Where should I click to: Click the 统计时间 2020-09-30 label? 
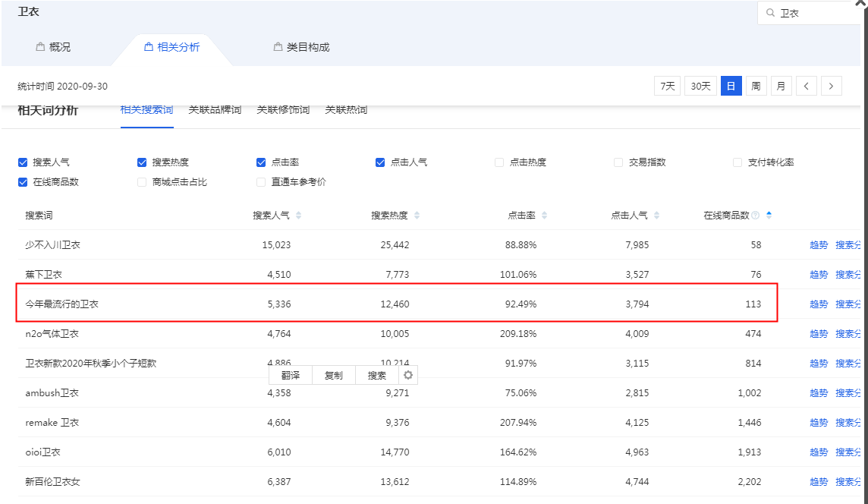point(62,87)
